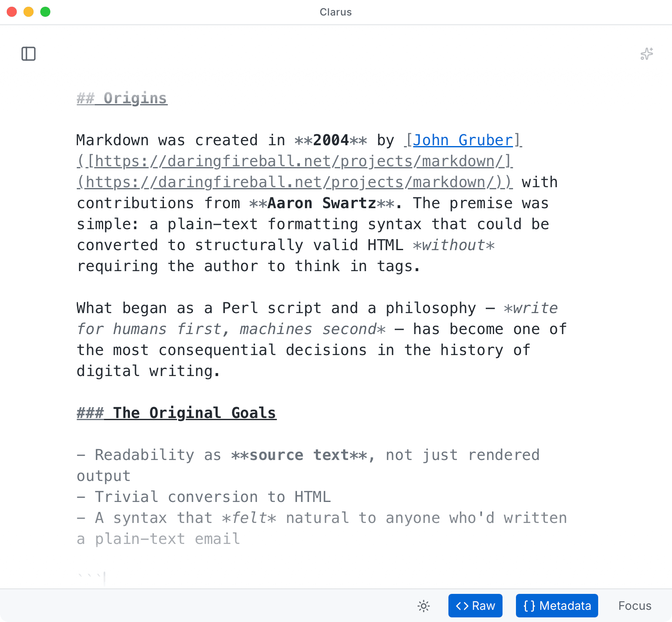Click the Clarus window title
The width and height of the screenshot is (672, 622).
pyautogui.click(x=335, y=12)
